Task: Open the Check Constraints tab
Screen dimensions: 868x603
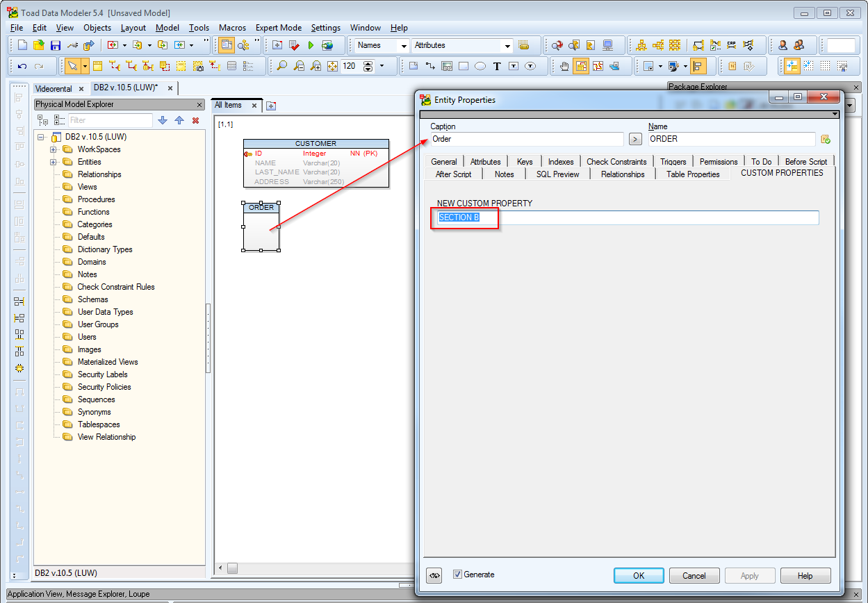Action: pyautogui.click(x=616, y=162)
